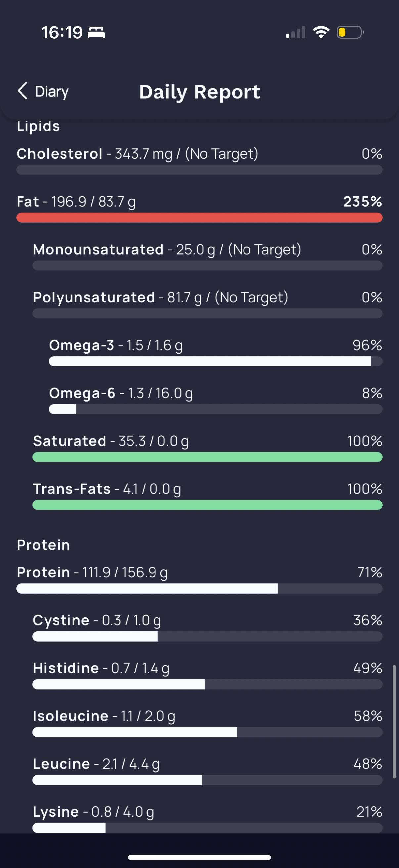Screen dimensions: 399x868
Task: Open Omega-6 nutrient details
Action: point(215,400)
